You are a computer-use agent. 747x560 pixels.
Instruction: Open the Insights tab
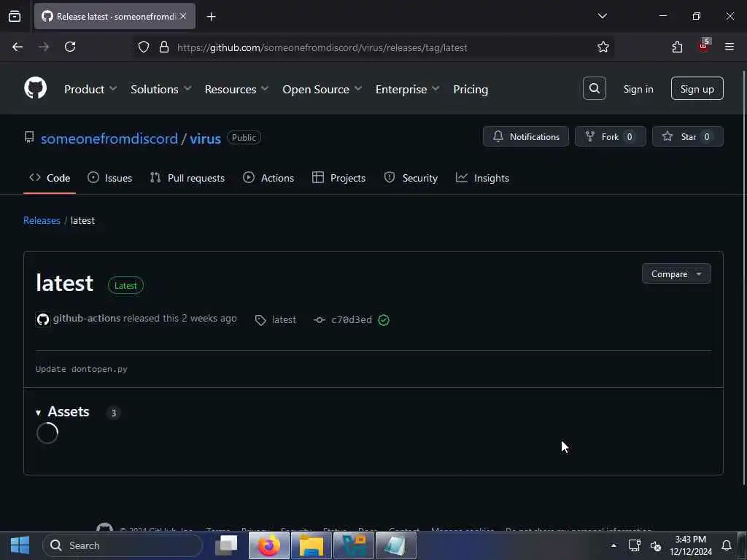coord(483,178)
